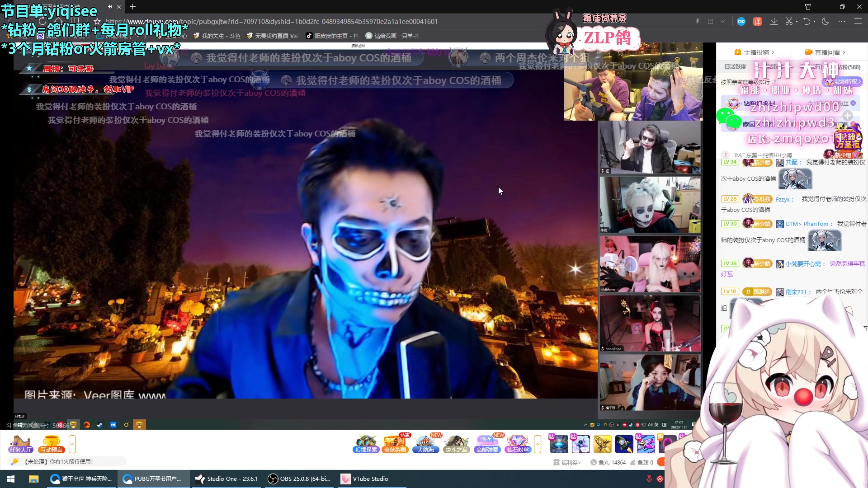Viewport: 868px width, 488px height.
Task: Switch to the 猴王出世 browser taskbar window
Action: coord(81,479)
